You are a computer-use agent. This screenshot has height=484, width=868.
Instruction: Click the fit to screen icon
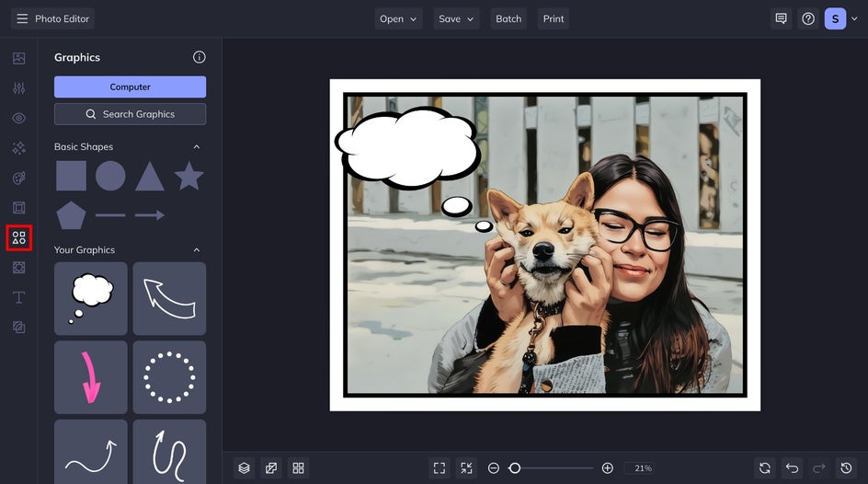pos(440,468)
